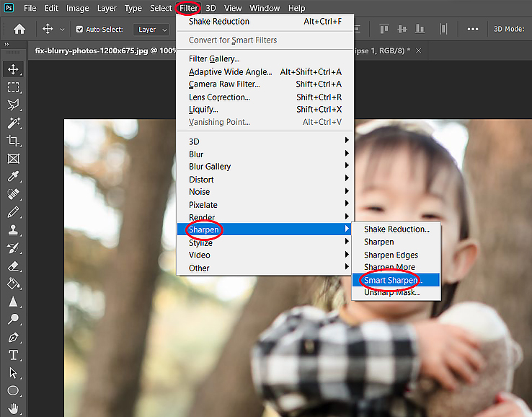Image resolution: width=532 pixels, height=417 pixels.
Task: Select the Magic Wand tool
Action: click(13, 123)
